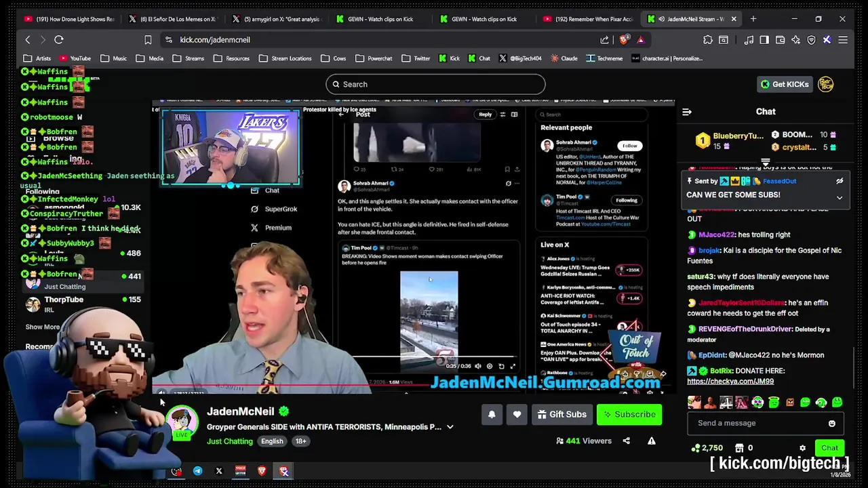This screenshot has height=488, width=868.
Task: Open the checkya.com donate link
Action: (730, 382)
